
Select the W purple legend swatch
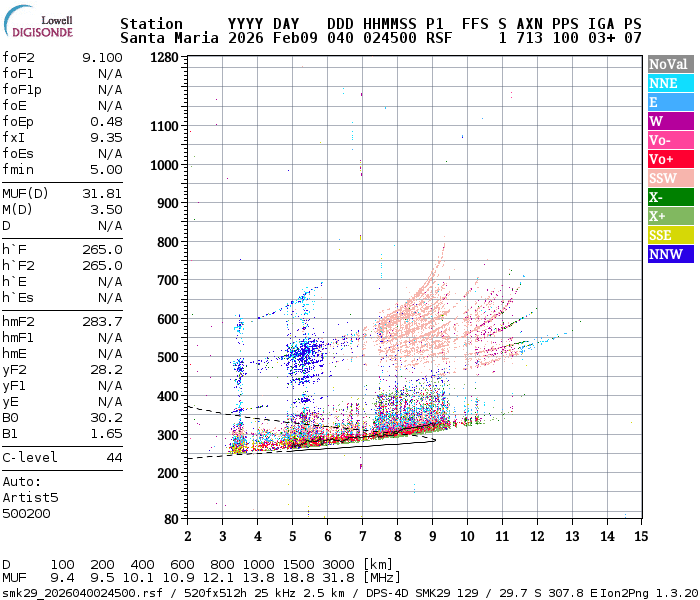(671, 121)
